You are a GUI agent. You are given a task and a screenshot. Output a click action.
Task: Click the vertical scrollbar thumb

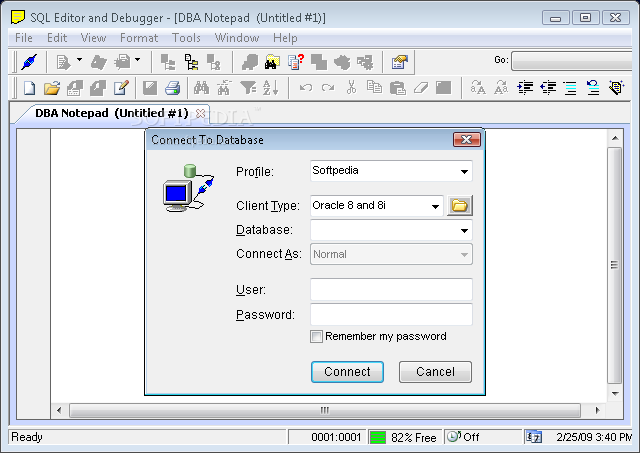(614, 265)
